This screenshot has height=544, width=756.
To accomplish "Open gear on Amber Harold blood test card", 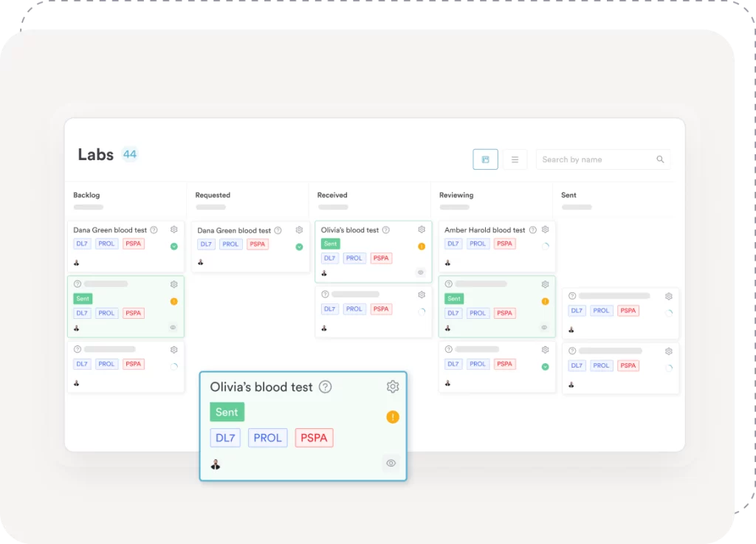I will click(545, 230).
